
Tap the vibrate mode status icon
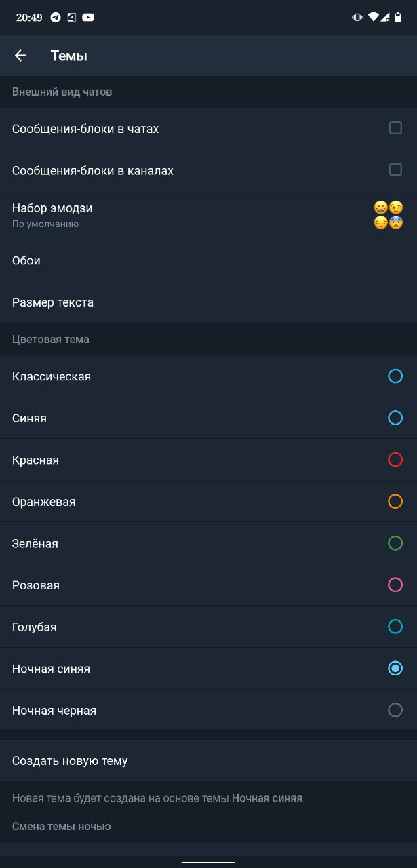(x=357, y=18)
